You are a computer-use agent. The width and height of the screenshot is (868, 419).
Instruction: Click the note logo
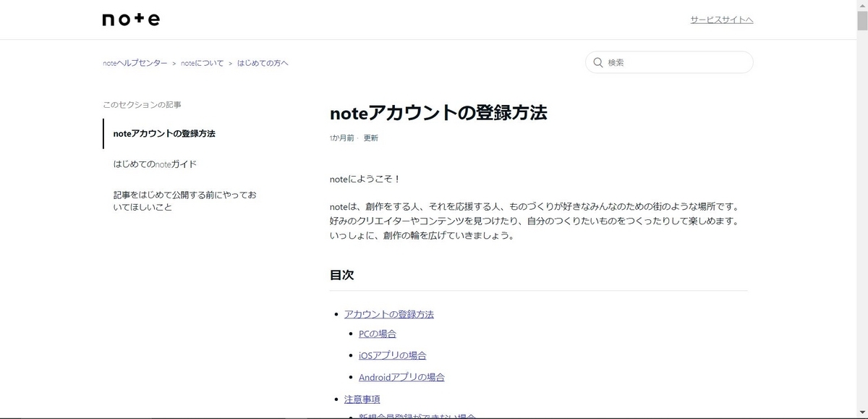(x=131, y=20)
